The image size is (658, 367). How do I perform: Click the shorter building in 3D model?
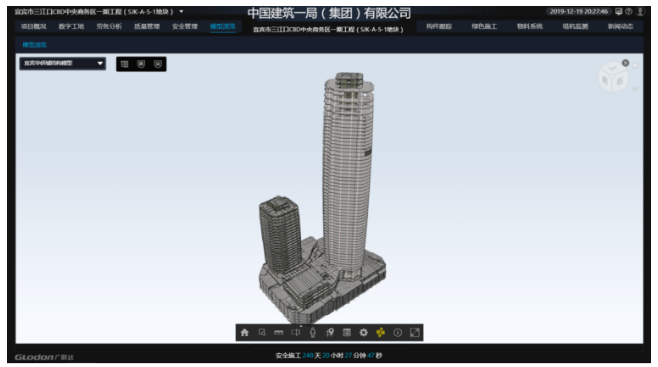pyautogui.click(x=279, y=235)
